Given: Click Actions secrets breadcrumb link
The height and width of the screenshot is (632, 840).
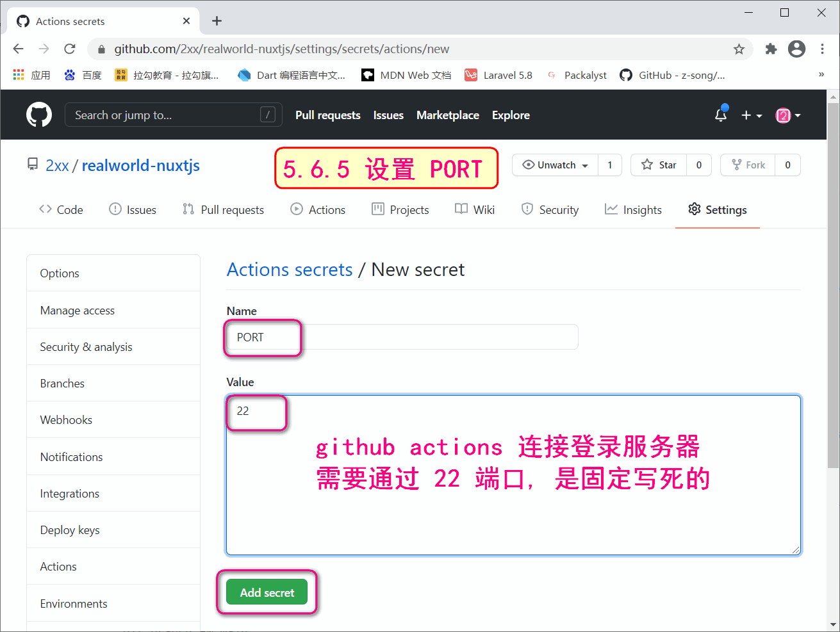Looking at the screenshot, I should [290, 270].
